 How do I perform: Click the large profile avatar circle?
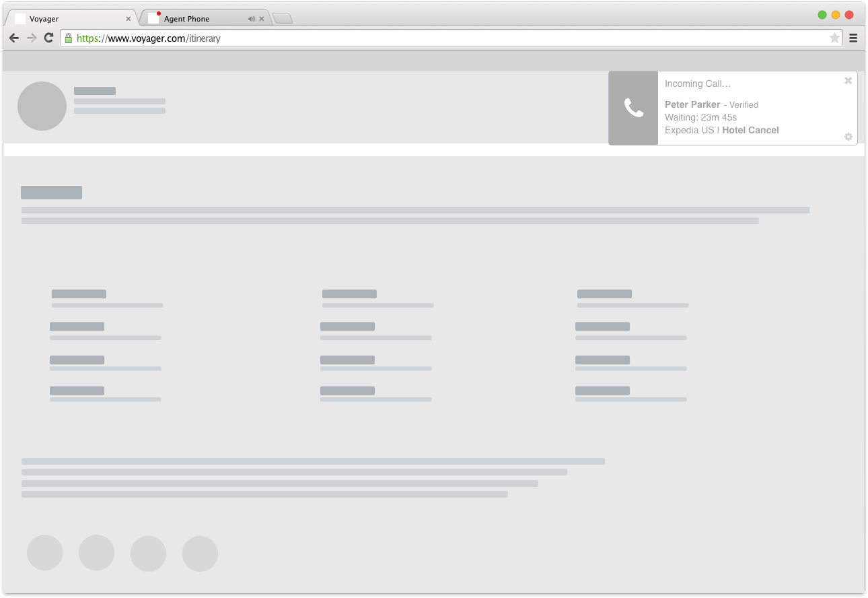coord(42,106)
